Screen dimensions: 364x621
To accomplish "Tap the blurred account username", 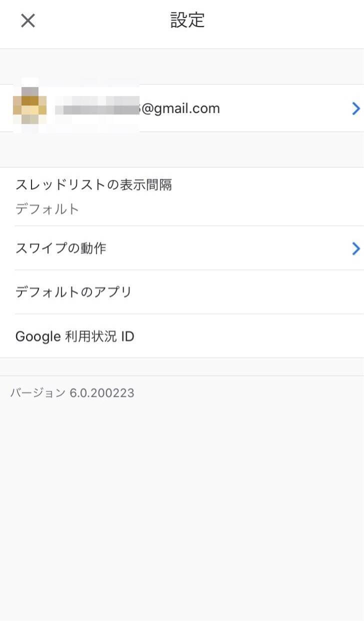I will [x=96, y=108].
